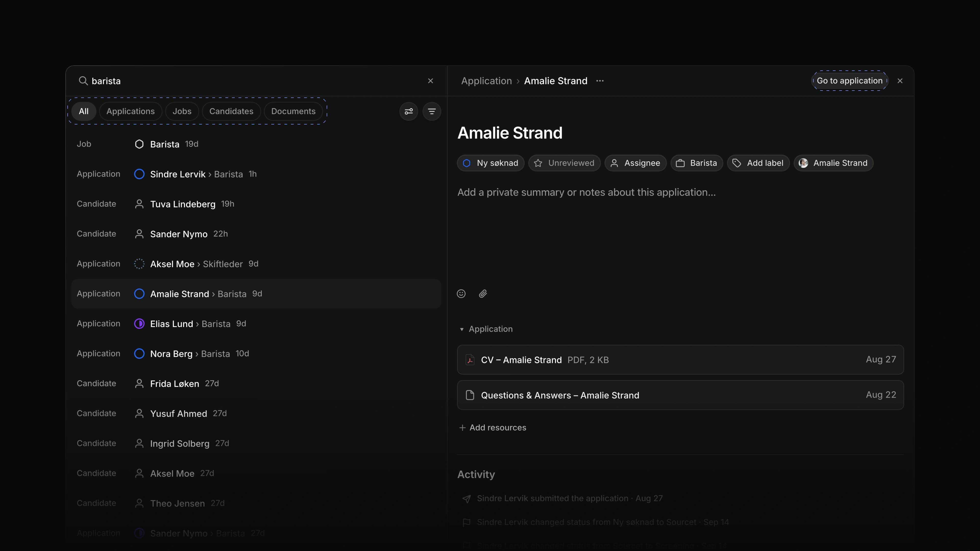Clear the barista search query
This screenshot has height=551, width=980.
(430, 81)
